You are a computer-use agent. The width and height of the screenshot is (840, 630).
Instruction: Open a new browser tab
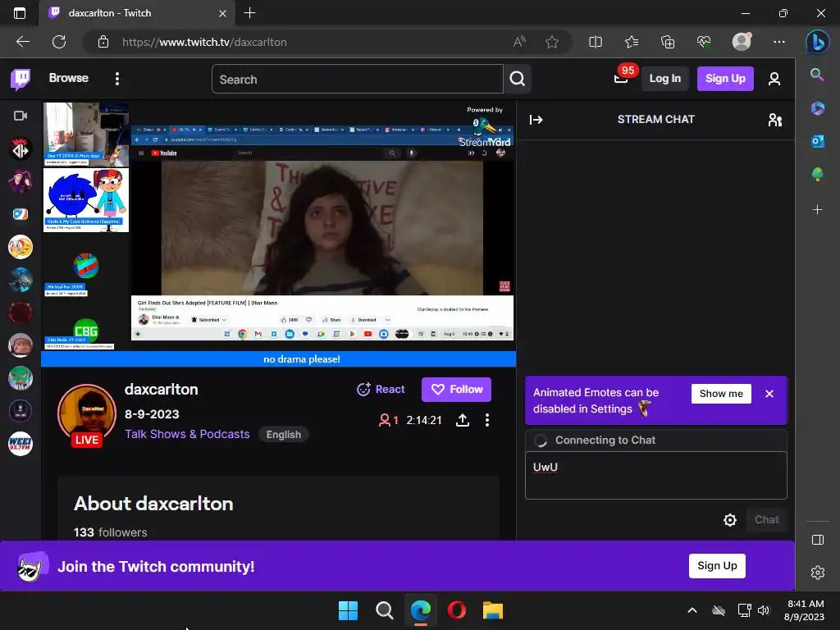[249, 13]
